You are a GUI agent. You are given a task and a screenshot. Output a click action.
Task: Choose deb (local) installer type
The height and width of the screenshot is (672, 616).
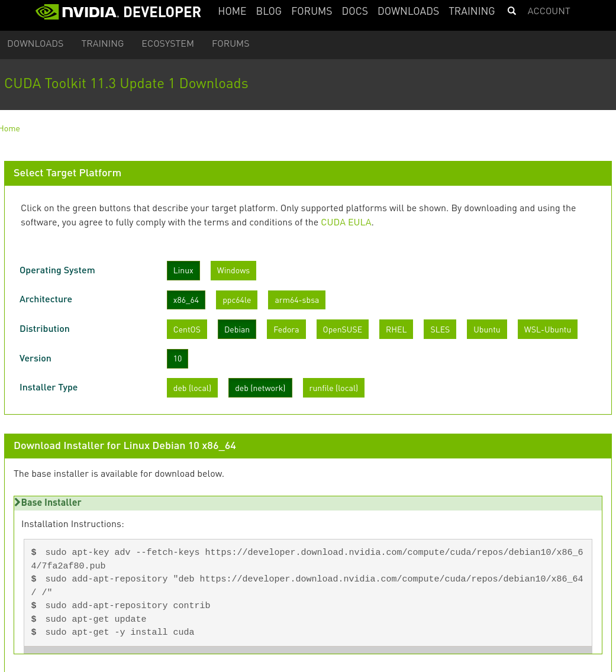pos(192,388)
